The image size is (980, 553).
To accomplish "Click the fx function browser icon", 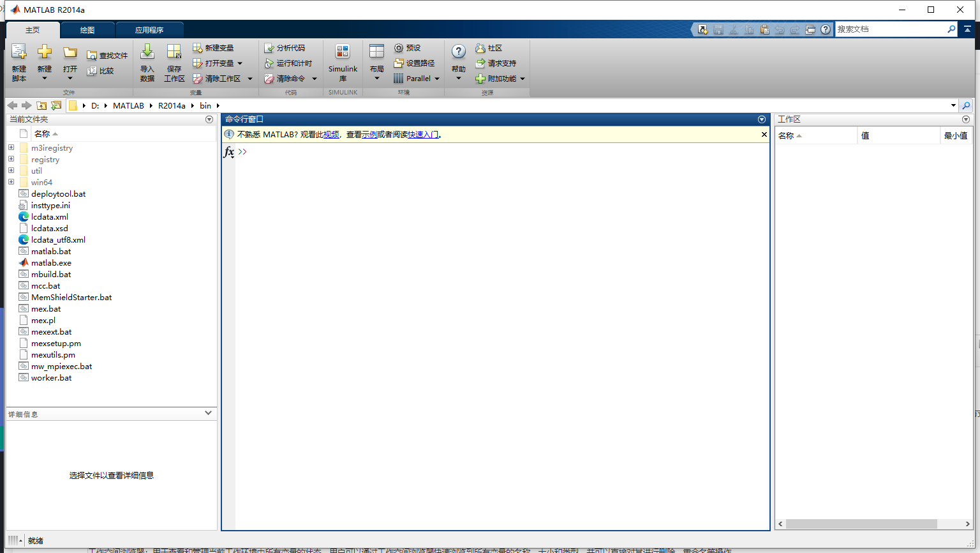I will (229, 152).
